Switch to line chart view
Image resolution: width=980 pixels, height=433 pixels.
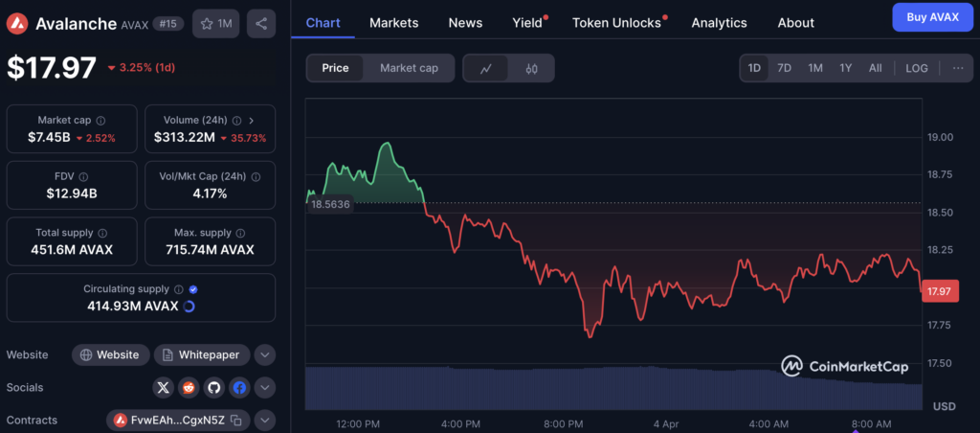485,68
